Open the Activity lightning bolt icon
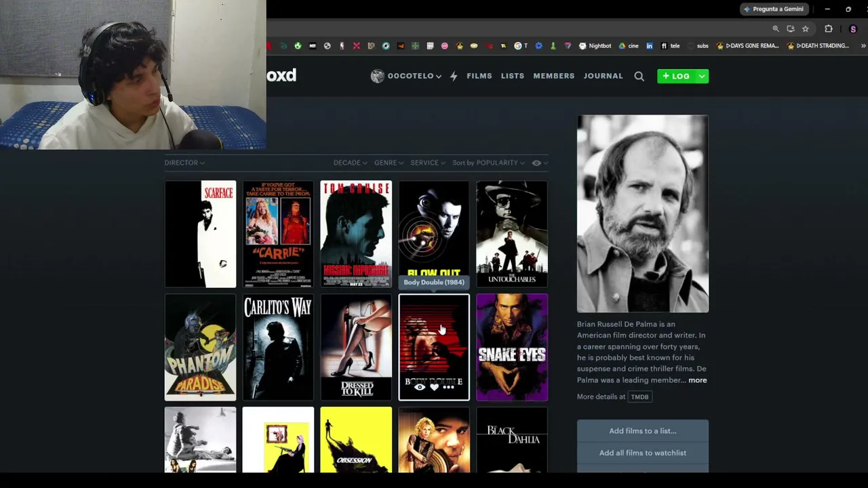 [x=454, y=76]
